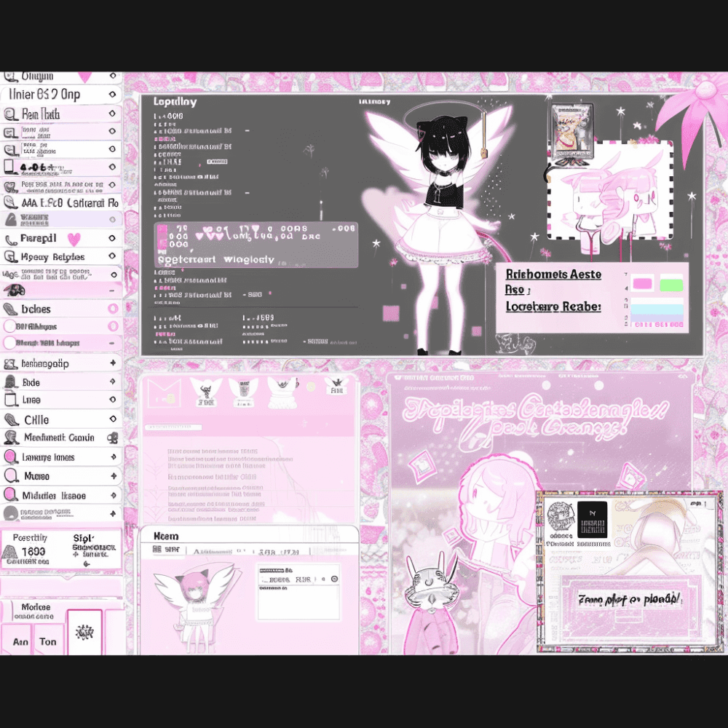Click the Rrishomets Aeste link

click(553, 274)
